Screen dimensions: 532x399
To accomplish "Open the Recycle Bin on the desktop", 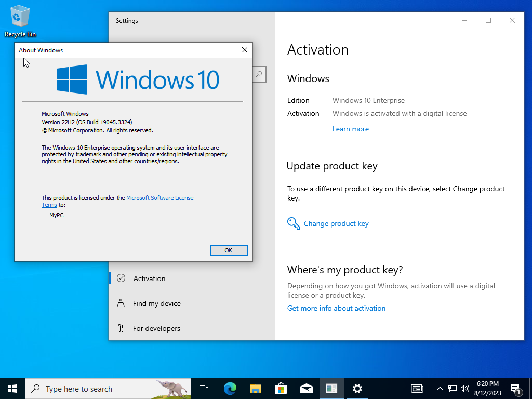I will [20, 16].
